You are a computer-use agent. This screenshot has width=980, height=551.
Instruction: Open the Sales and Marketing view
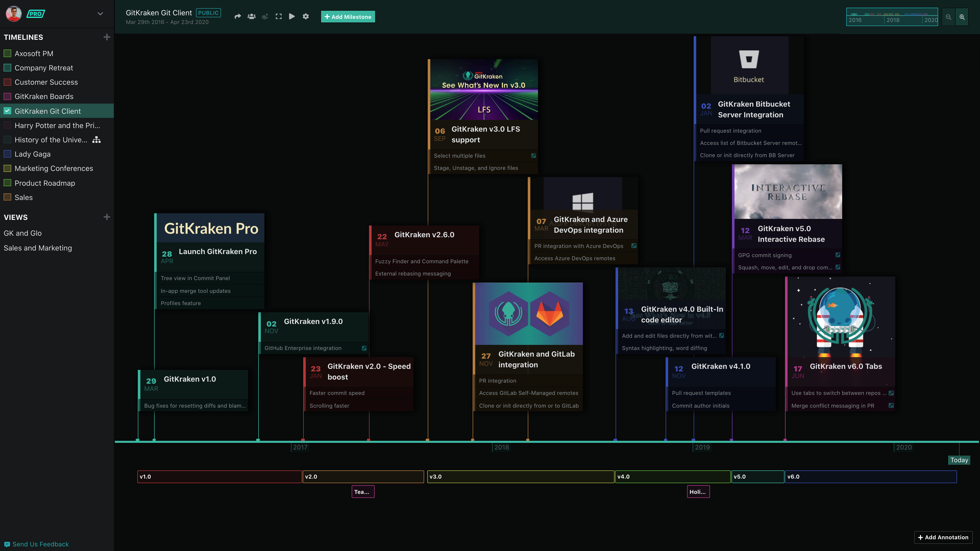(38, 248)
